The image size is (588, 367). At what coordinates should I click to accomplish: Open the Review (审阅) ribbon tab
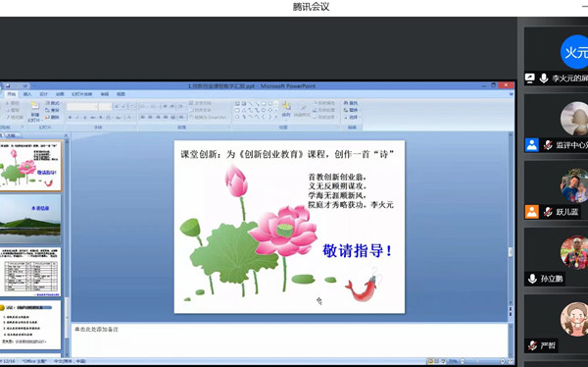(x=105, y=94)
